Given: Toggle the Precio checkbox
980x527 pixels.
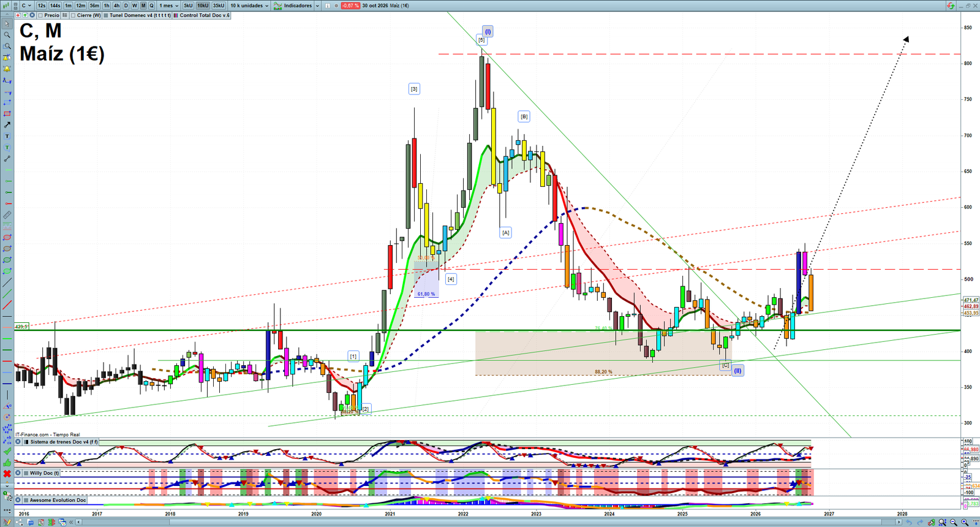Looking at the screenshot, I should [40, 15].
